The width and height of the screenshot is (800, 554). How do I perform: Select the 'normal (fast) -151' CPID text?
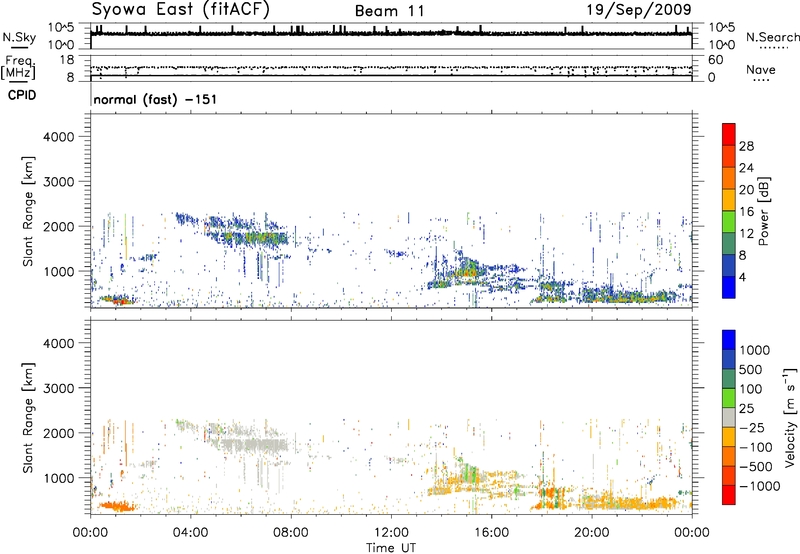tap(155, 99)
